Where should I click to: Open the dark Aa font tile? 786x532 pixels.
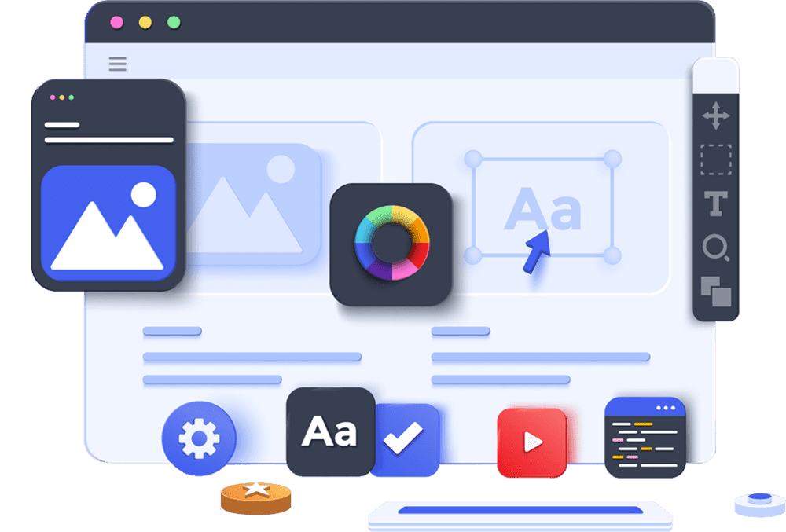pyautogui.click(x=330, y=431)
